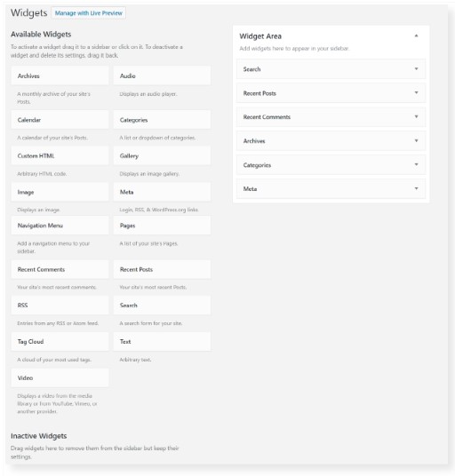Expand the Recent Posts widget arrow in Widget Area
The width and height of the screenshot is (455, 476).
[x=416, y=92]
